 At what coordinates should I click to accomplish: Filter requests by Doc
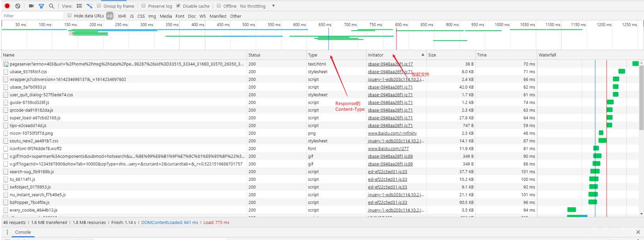pos(192,16)
